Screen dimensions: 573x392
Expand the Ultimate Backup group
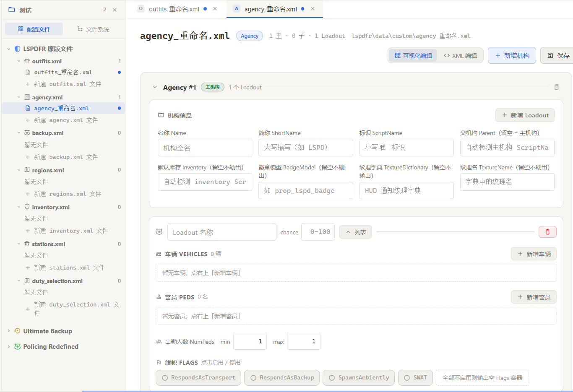pos(9,331)
